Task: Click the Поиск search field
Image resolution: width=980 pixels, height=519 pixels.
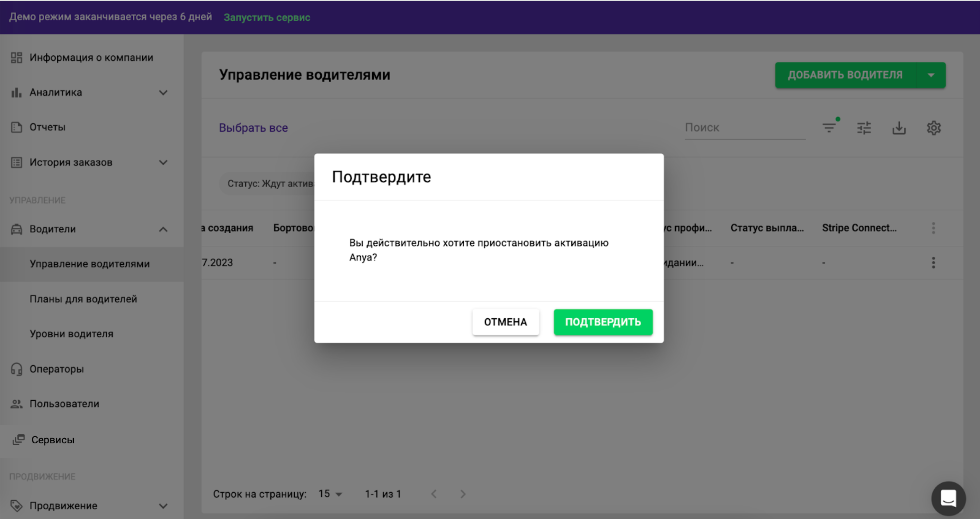Action: pyautogui.click(x=744, y=128)
